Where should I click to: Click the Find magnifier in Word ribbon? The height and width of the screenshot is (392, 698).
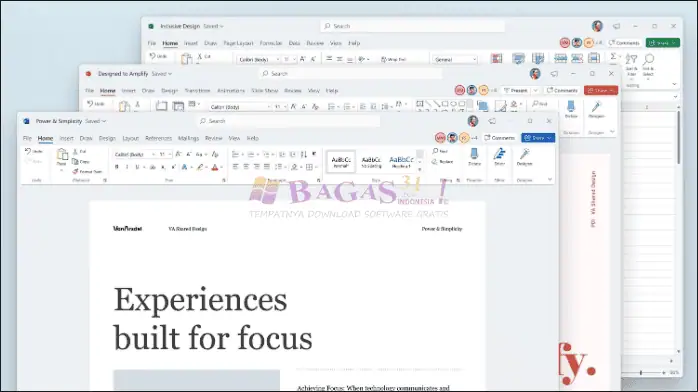pos(435,151)
